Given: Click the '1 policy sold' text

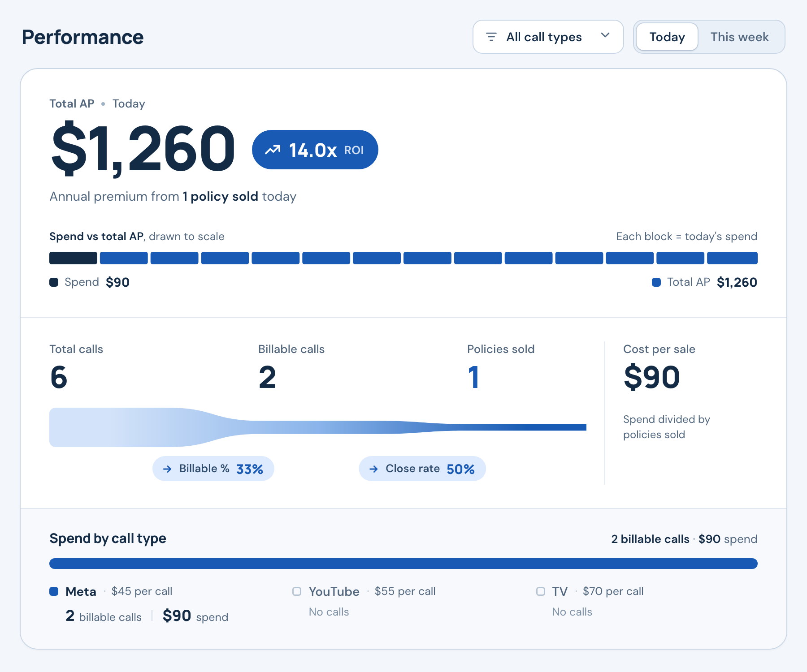Looking at the screenshot, I should (x=220, y=196).
